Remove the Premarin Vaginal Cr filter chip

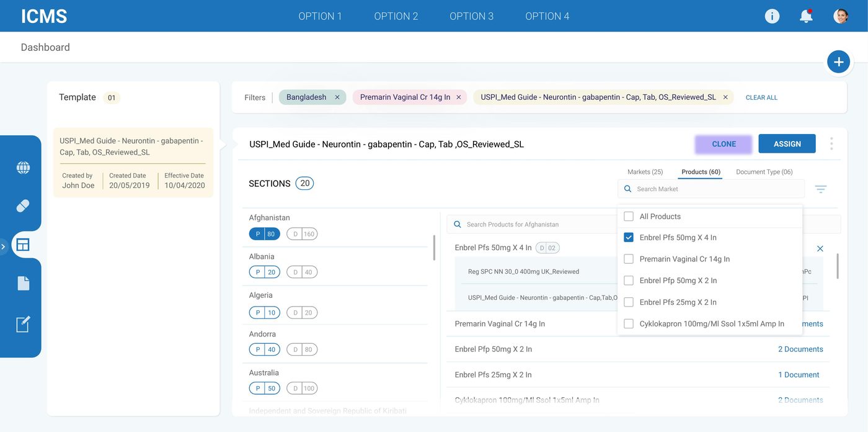[x=459, y=97]
